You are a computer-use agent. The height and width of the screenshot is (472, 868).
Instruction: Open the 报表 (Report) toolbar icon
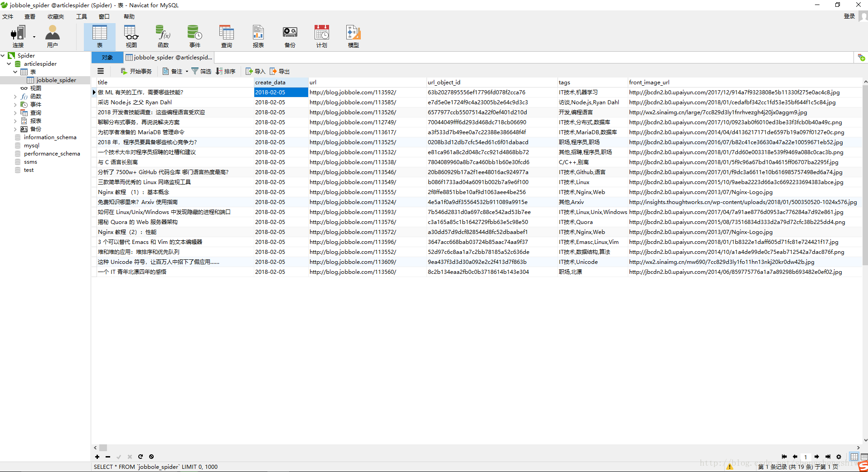tap(258, 37)
